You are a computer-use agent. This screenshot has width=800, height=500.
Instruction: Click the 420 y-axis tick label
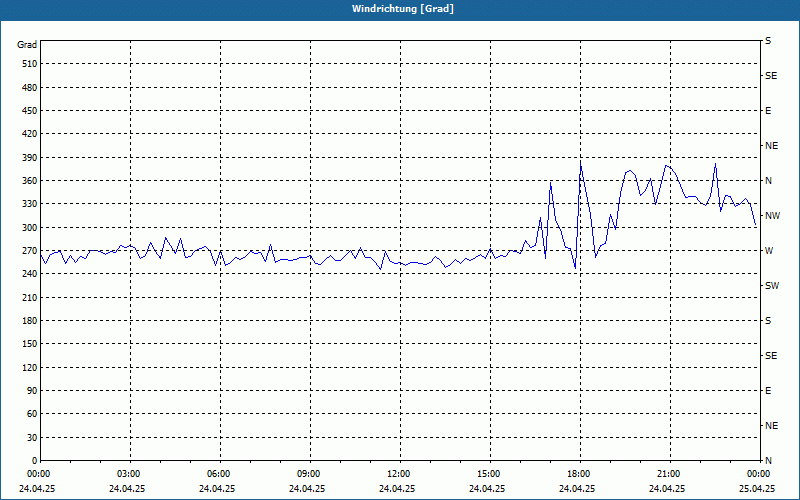tap(30, 134)
